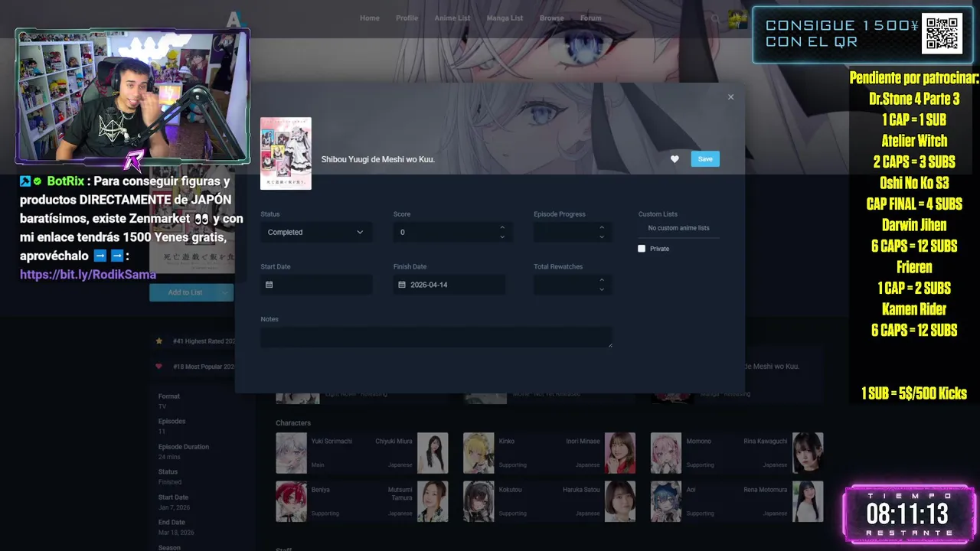Screen dimensions: 980x551
Task: Click the 08:11:13 countdown timer overlay
Action: [x=909, y=514]
